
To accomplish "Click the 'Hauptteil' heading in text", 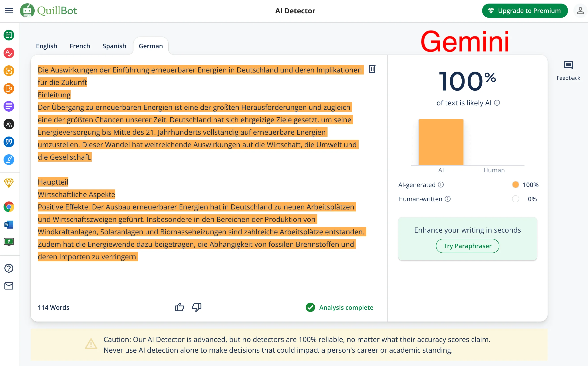I will click(53, 182).
